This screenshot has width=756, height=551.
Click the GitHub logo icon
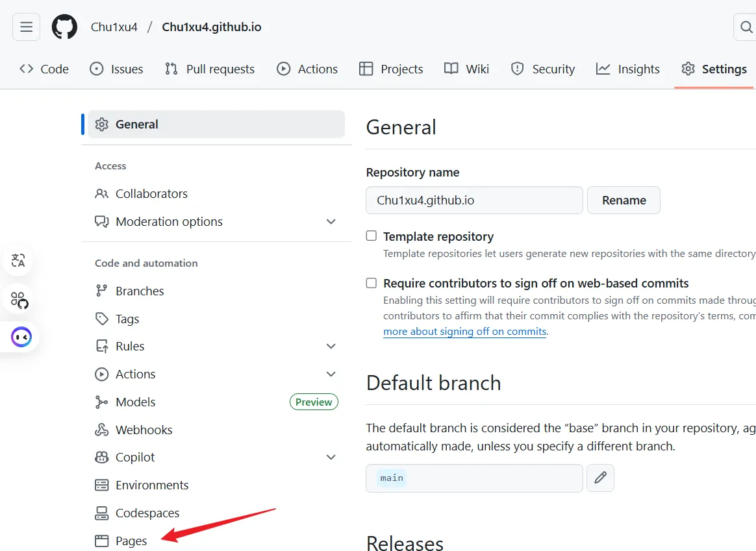64,27
